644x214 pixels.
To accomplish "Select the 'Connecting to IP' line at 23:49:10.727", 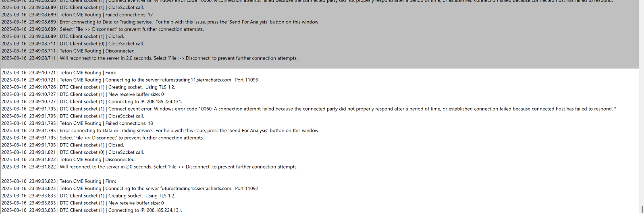I will [x=120, y=102].
